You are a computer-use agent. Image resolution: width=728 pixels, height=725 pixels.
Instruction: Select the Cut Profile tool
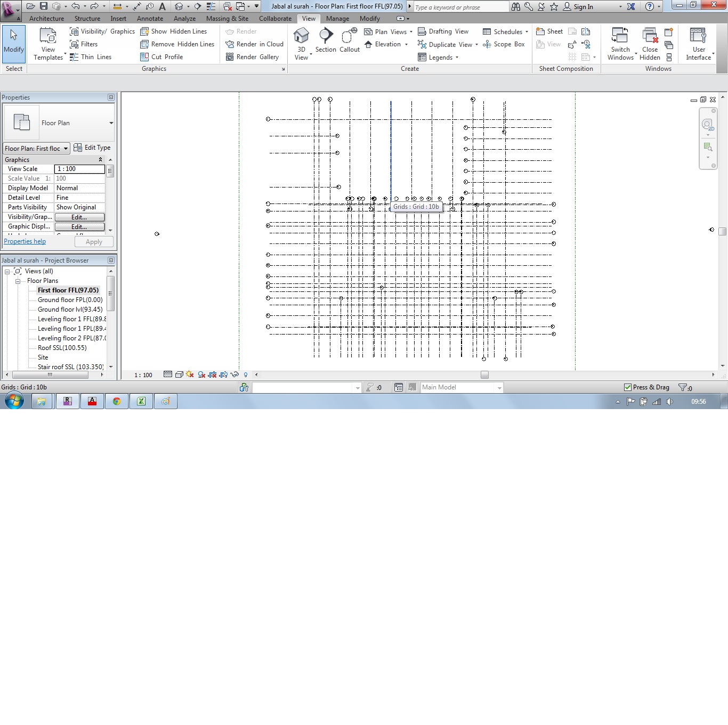[161, 57]
